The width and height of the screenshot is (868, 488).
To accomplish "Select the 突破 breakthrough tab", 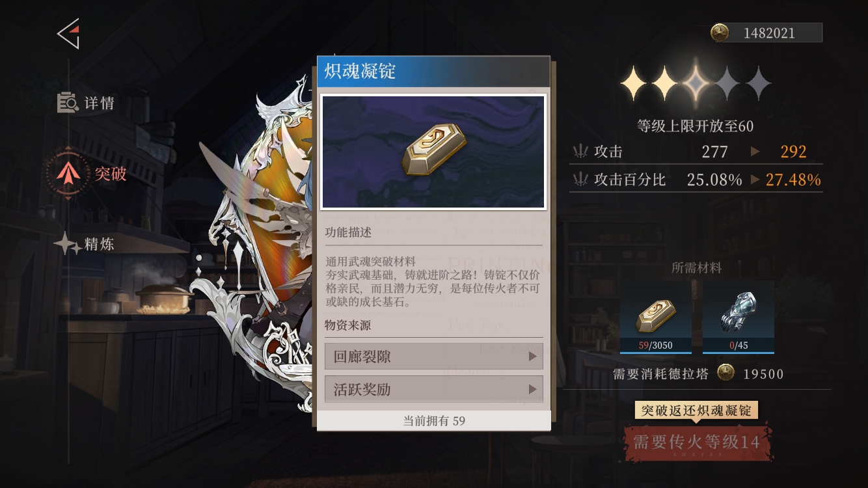I will point(87,174).
